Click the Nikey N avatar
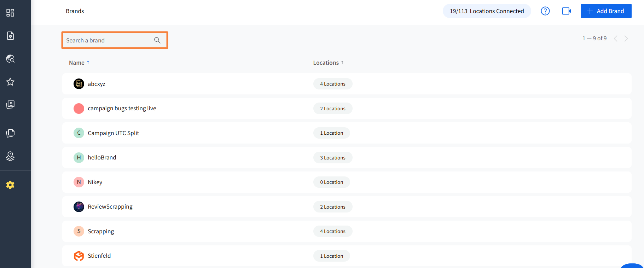This screenshot has width=644, height=268. click(x=79, y=182)
